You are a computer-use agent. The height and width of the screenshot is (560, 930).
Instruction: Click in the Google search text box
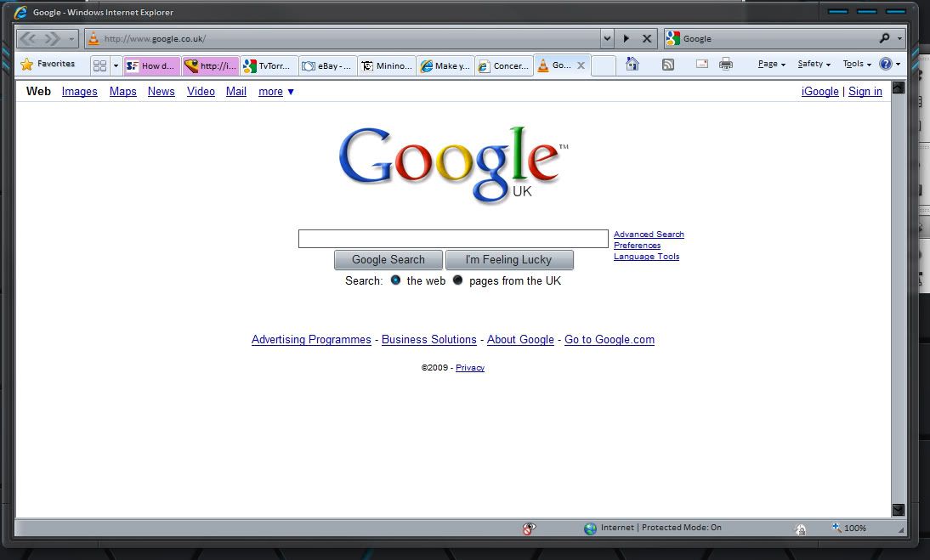[x=453, y=239]
